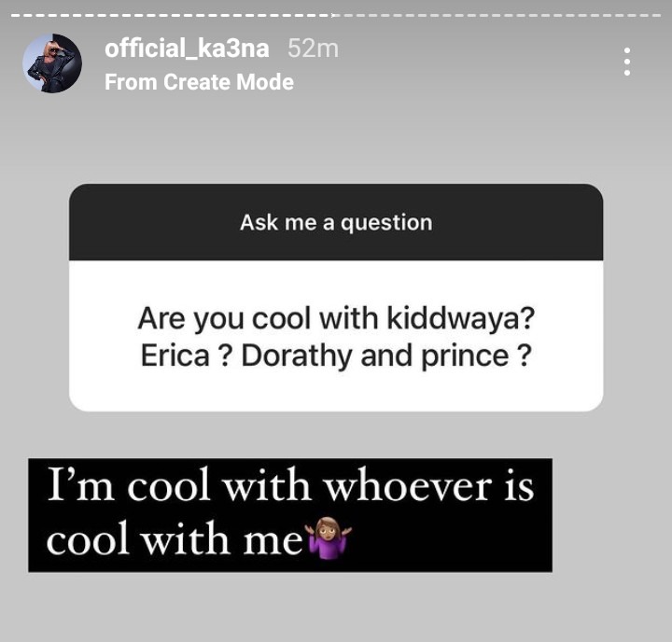Tap the story progress bar at top
Screen dimensions: 672x642
[x=336, y=16]
